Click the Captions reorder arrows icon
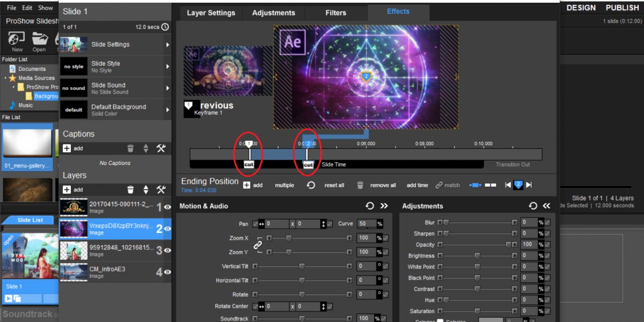 point(145,148)
